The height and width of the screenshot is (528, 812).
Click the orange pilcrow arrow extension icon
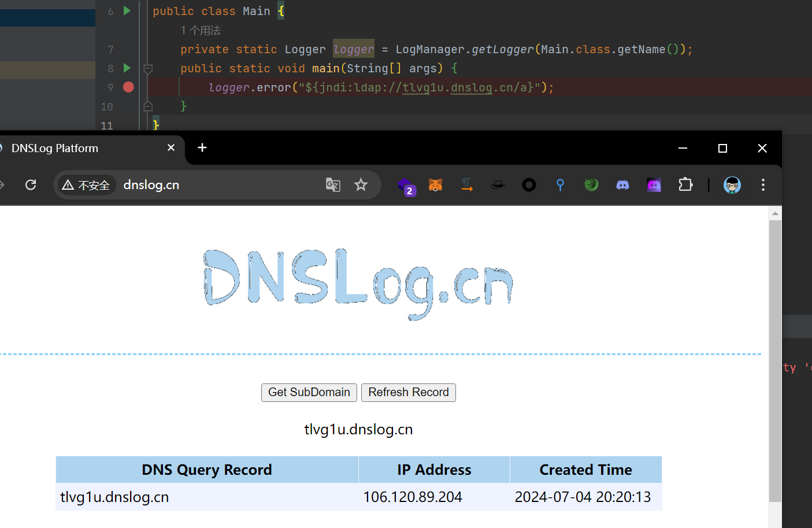coord(466,185)
